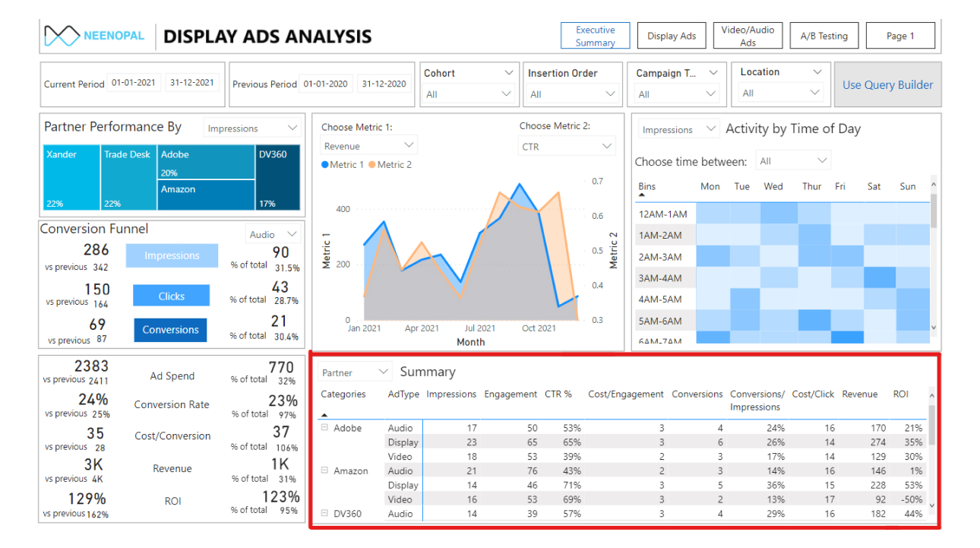Click the Summary table vertical scrollbar
The image size is (980, 548).
pyautogui.click(x=932, y=425)
